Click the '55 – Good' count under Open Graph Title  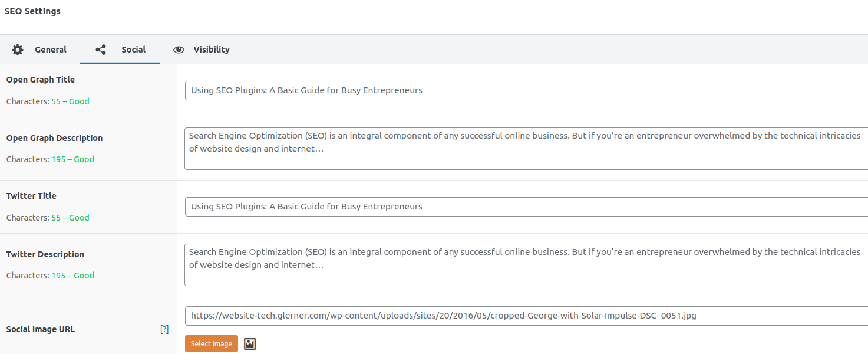coord(71,101)
